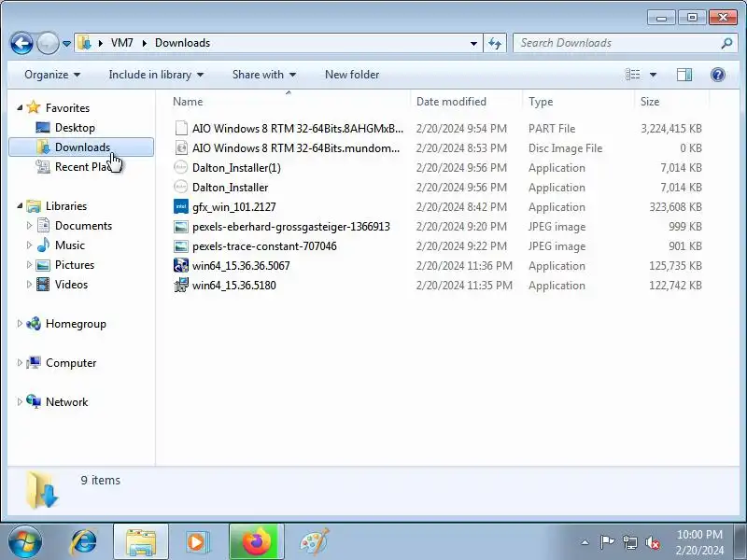This screenshot has height=560, width=747.
Task: Click the muted volume tray icon
Action: (653, 542)
